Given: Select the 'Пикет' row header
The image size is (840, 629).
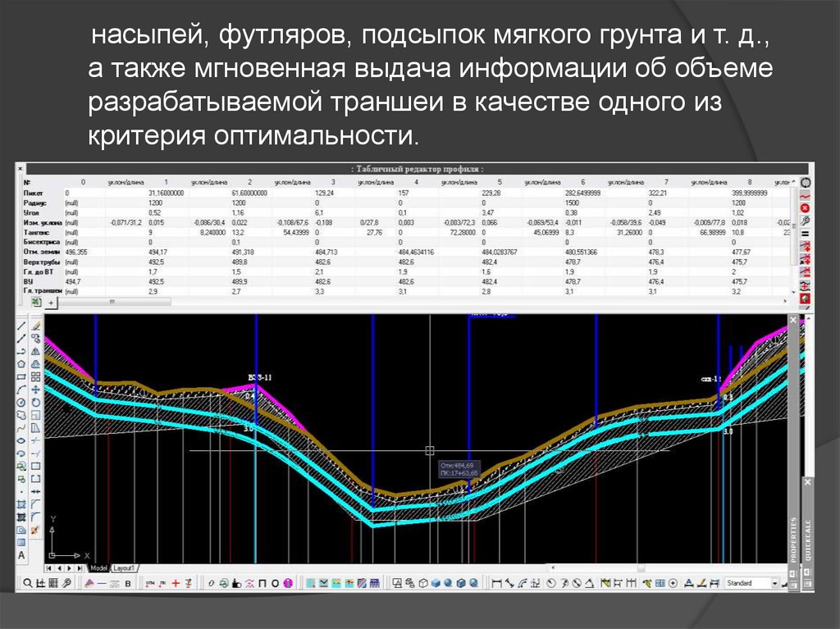Looking at the screenshot, I should [x=33, y=193].
